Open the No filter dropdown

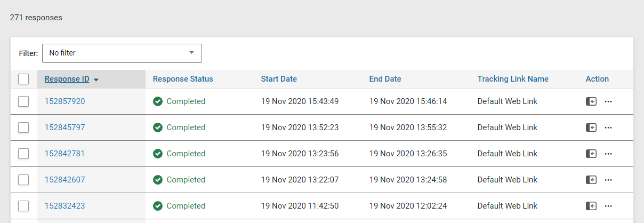[x=122, y=53]
